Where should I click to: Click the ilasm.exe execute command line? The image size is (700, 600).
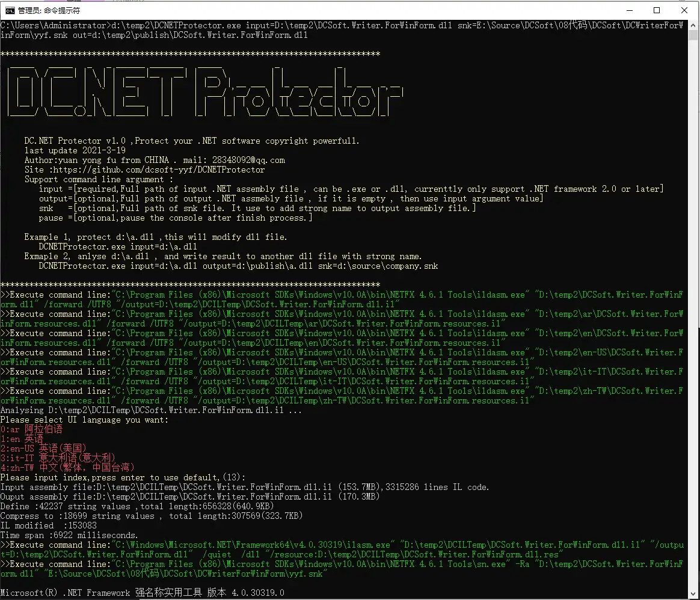tap(342, 549)
